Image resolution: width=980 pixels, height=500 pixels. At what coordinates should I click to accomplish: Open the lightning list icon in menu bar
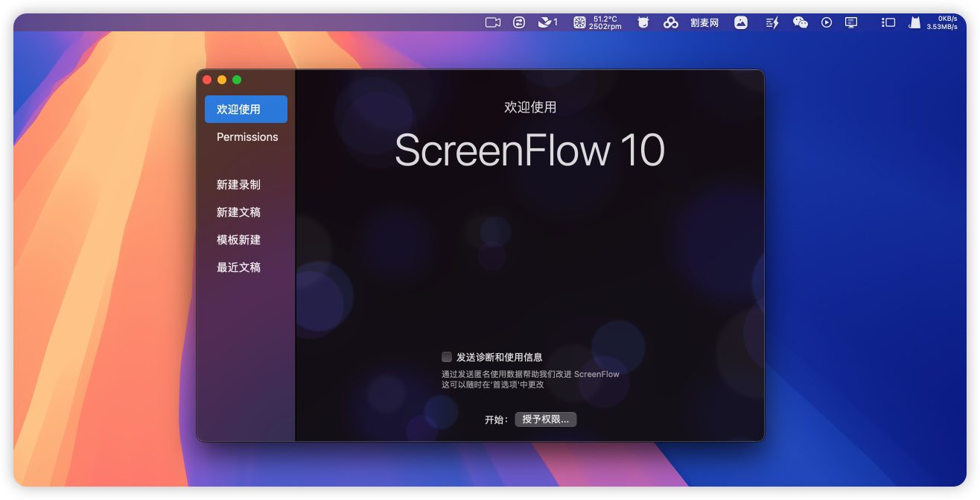[772, 22]
